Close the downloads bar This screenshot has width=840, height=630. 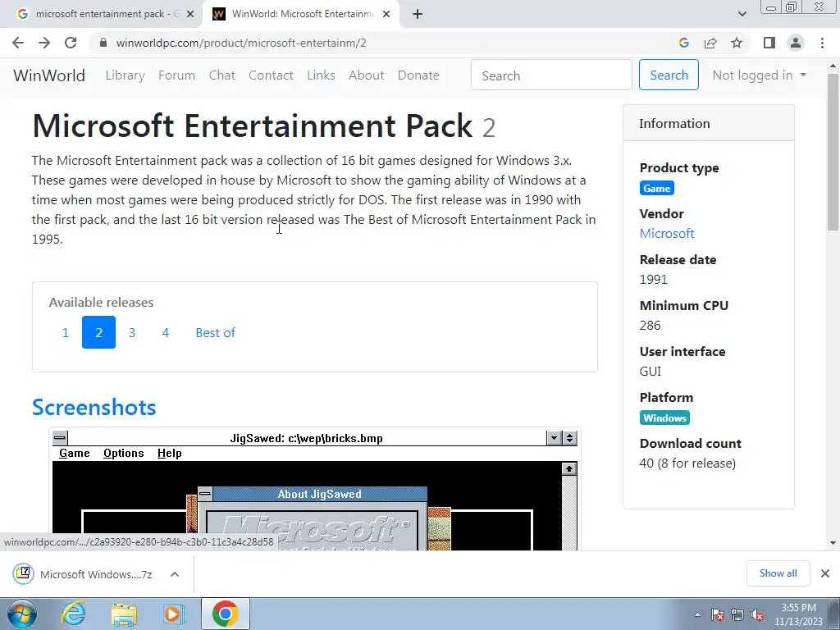pyautogui.click(x=825, y=573)
